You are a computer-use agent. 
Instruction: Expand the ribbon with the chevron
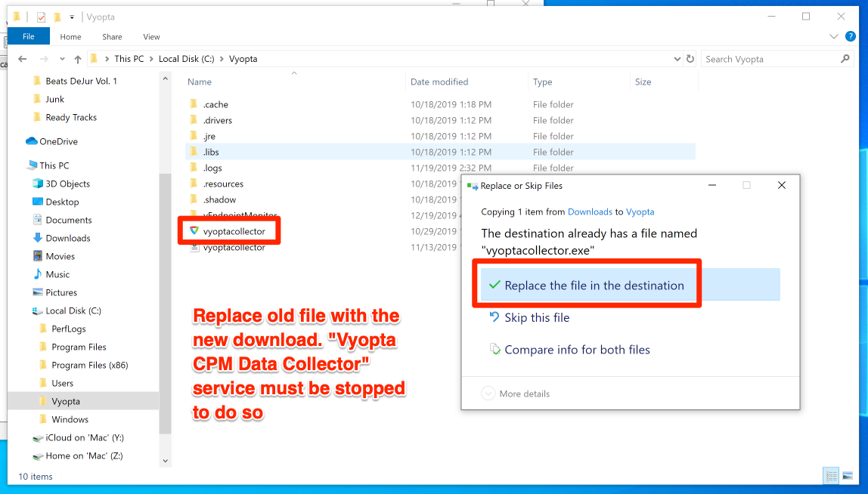click(x=834, y=36)
